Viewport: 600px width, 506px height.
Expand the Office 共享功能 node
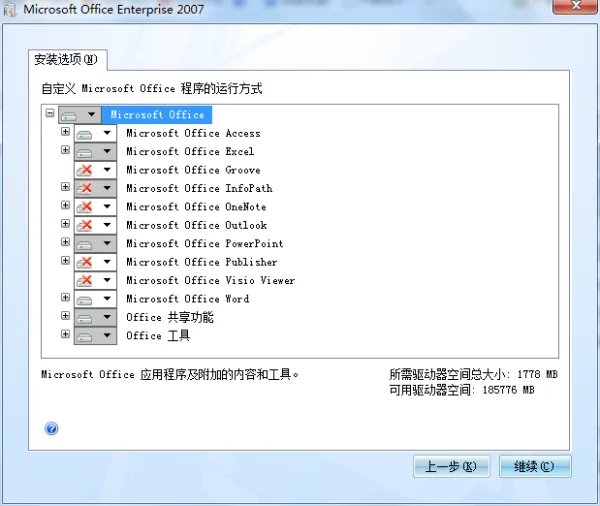(65, 315)
